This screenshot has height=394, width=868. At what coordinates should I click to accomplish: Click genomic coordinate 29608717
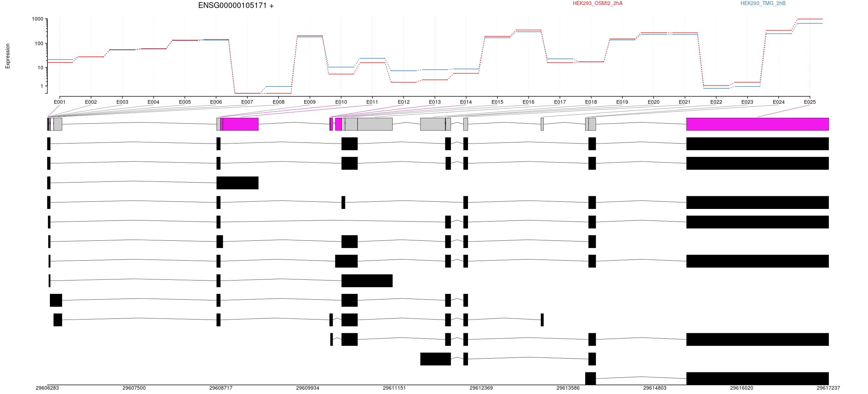221,388
